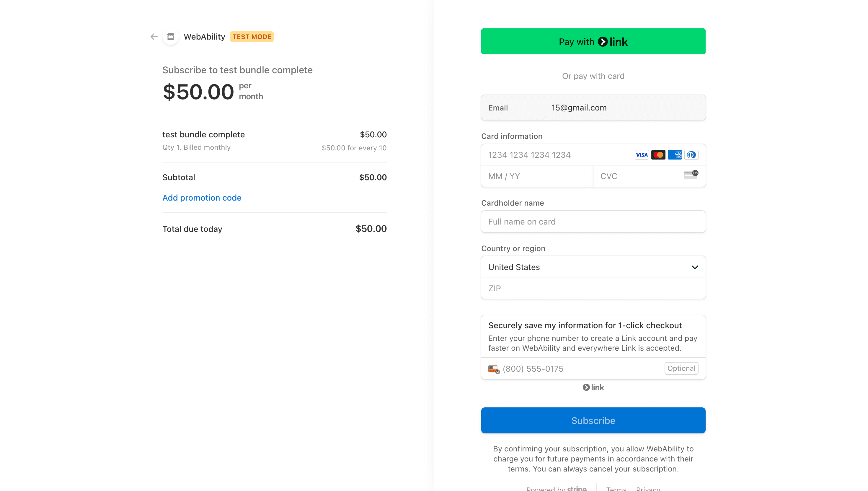Click Subscribe blue button
The height and width of the screenshot is (491, 868).
point(593,420)
